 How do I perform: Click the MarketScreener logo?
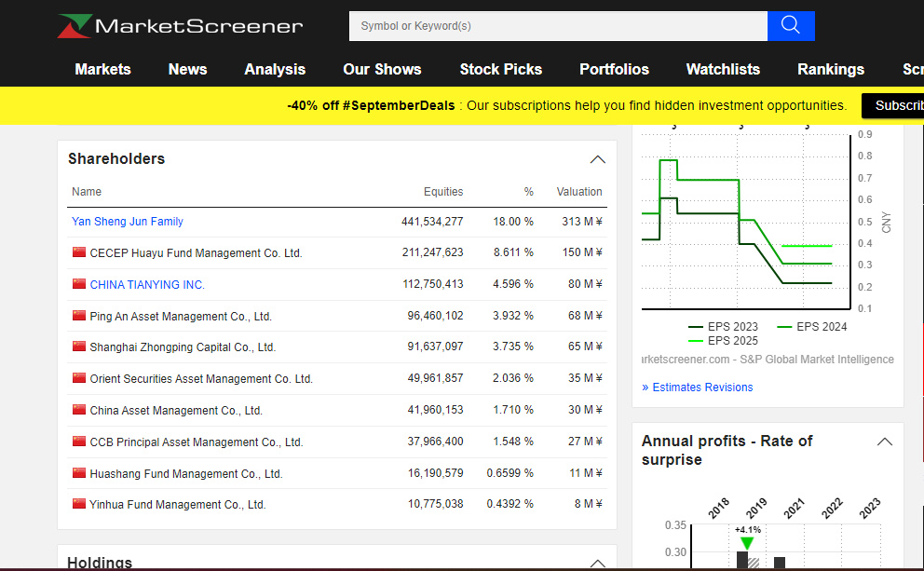click(x=181, y=26)
